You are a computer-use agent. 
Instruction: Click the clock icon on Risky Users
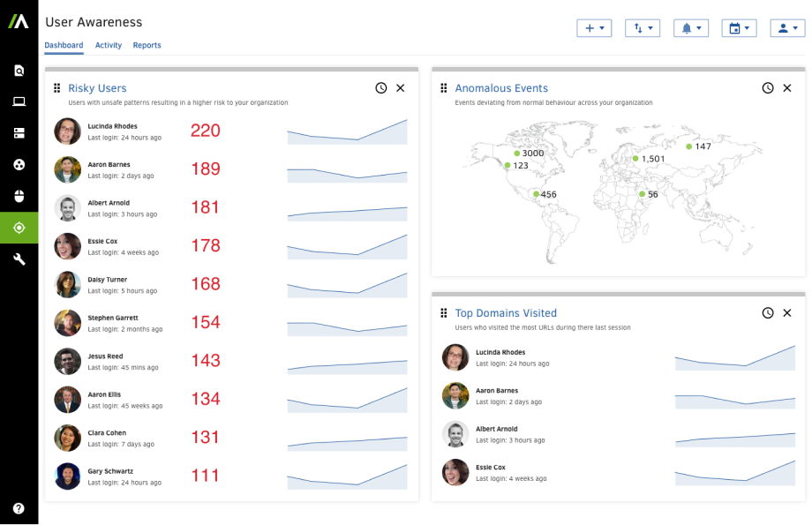(380, 88)
